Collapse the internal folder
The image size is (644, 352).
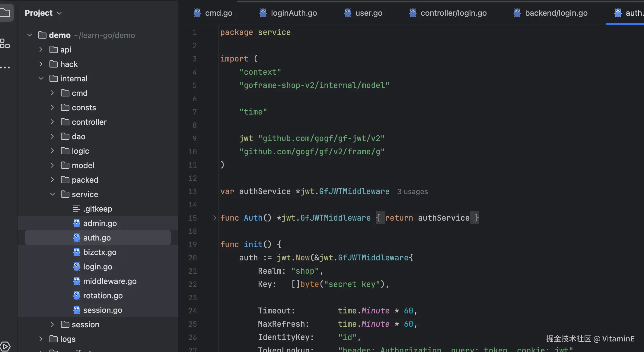point(41,79)
